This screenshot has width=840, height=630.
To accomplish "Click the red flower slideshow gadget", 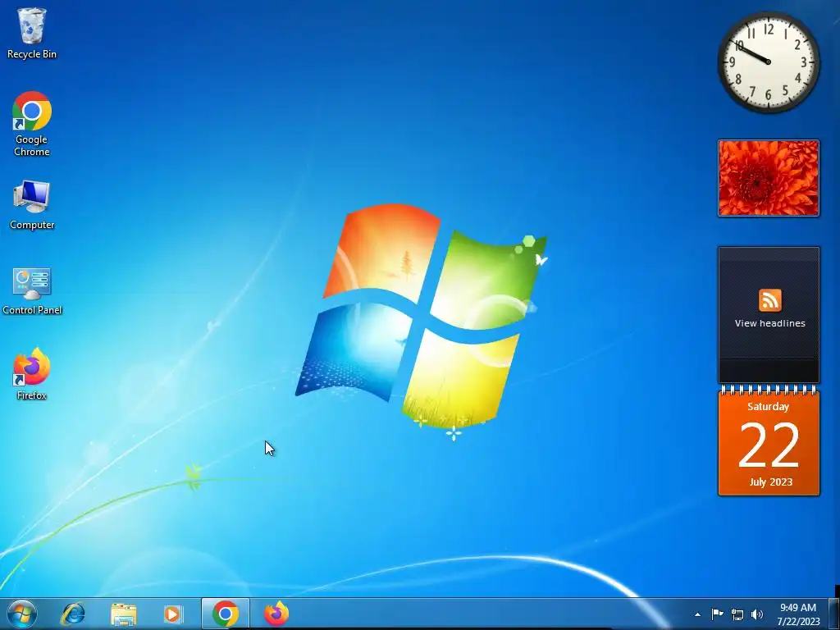I will click(768, 178).
